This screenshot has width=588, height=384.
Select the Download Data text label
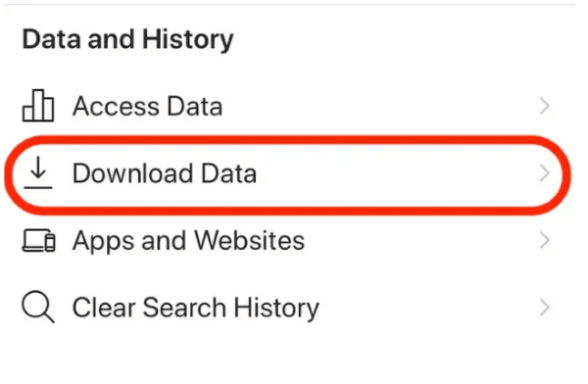click(165, 173)
